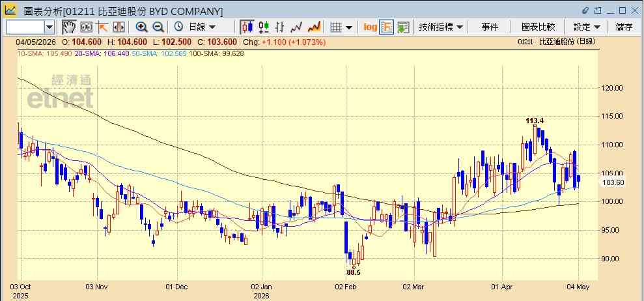Screen dimensions: 644x301
Task: Click the opening price O: 104.600 value
Action: pos(81,42)
